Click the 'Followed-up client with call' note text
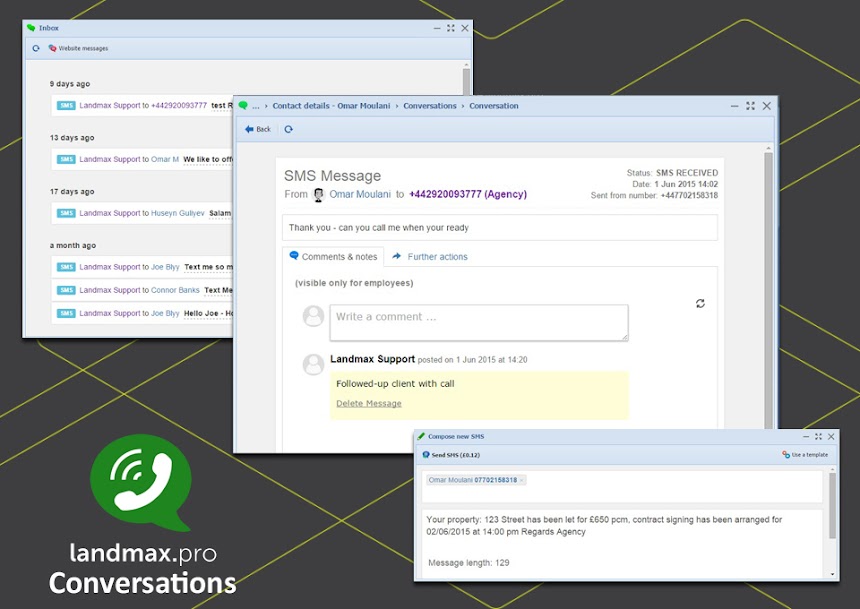 tap(395, 384)
